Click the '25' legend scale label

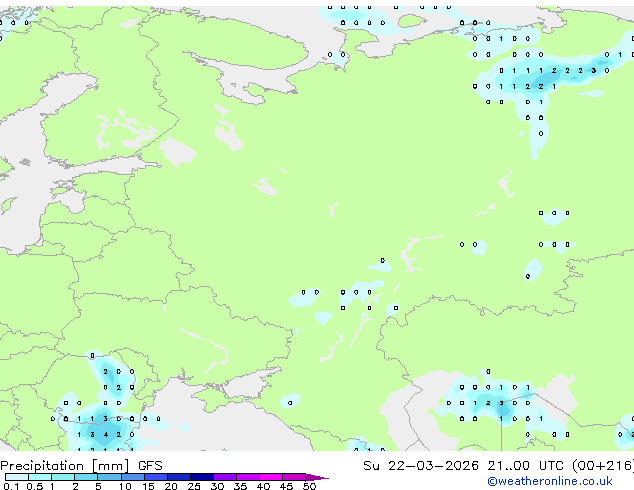[194, 486]
